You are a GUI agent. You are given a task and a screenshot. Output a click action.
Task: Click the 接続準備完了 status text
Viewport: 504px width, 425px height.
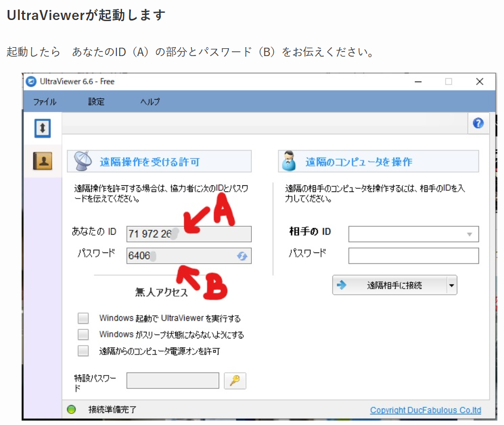tap(113, 409)
